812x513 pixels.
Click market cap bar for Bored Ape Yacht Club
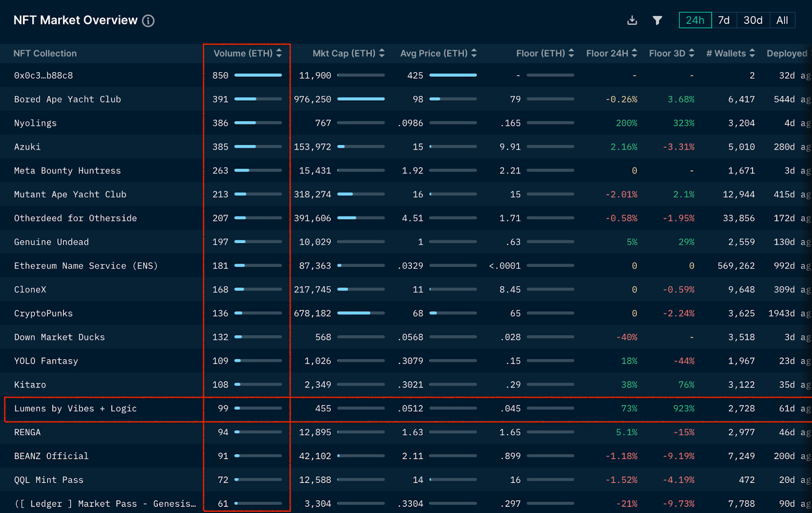pos(361,99)
